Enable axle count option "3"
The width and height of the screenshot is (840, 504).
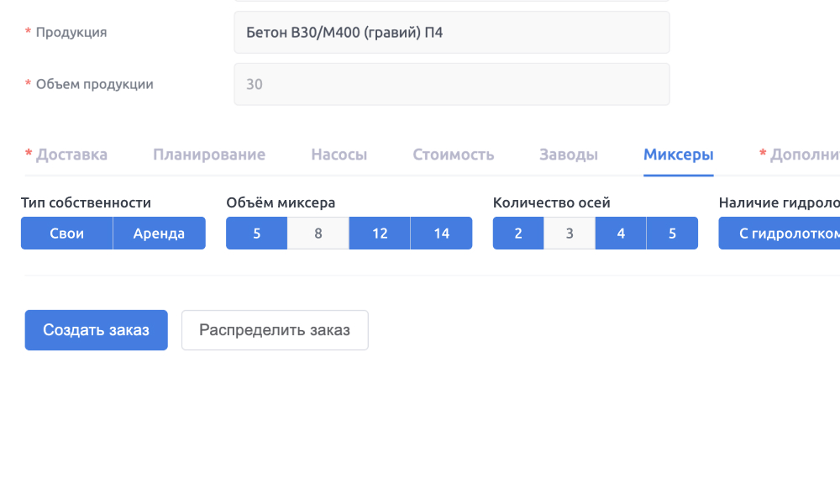pyautogui.click(x=569, y=233)
